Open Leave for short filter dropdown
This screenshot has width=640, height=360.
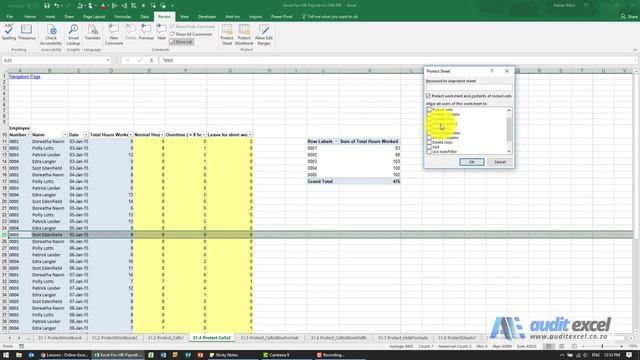point(250,135)
